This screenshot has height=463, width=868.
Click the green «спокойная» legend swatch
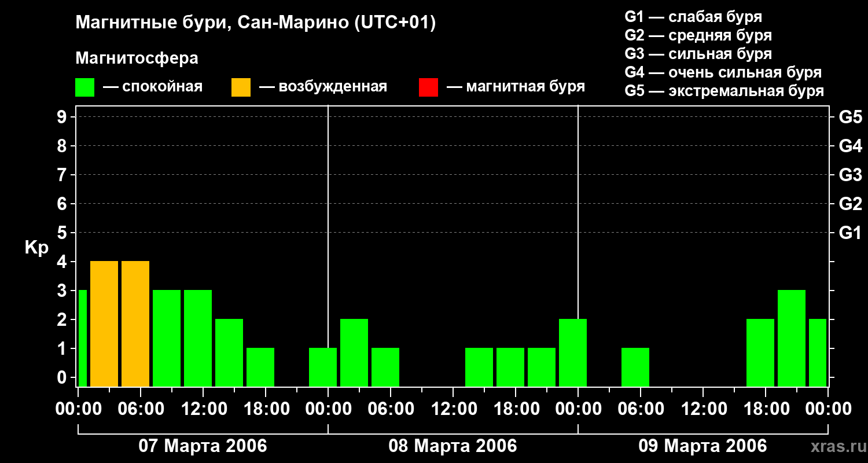click(x=85, y=87)
